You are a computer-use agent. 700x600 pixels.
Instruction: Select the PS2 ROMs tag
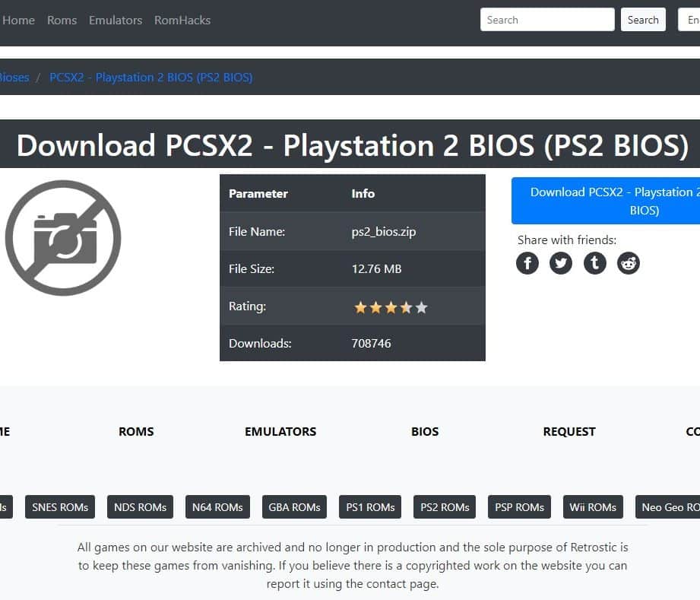coord(445,507)
